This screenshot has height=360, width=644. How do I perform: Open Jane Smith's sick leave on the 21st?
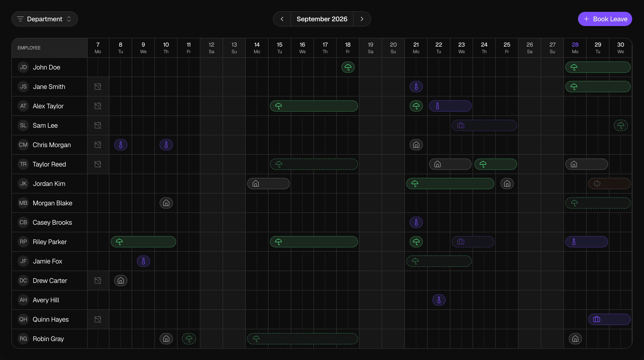[x=416, y=87]
